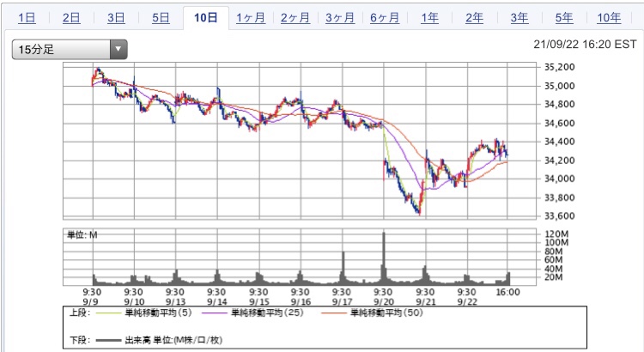Image resolution: width=644 pixels, height=352 pixels.
Task: Switch to the 6ヶ月 period tab
Action: pyautogui.click(x=385, y=18)
